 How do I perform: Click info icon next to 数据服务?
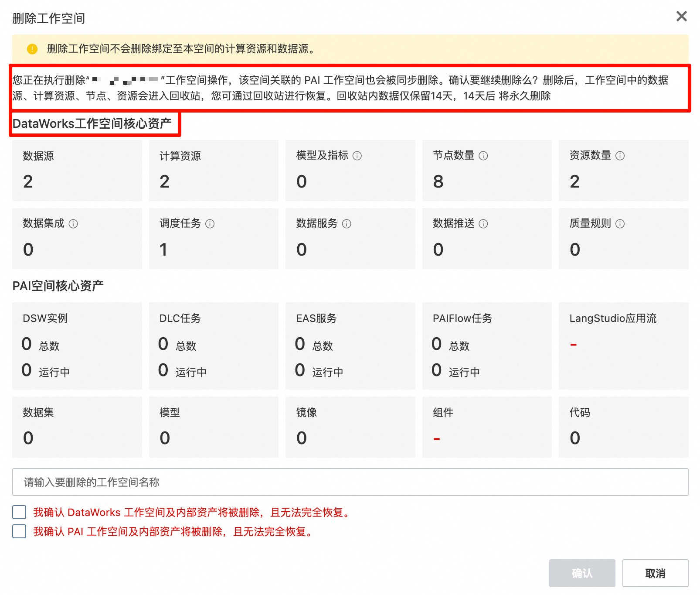[347, 224]
